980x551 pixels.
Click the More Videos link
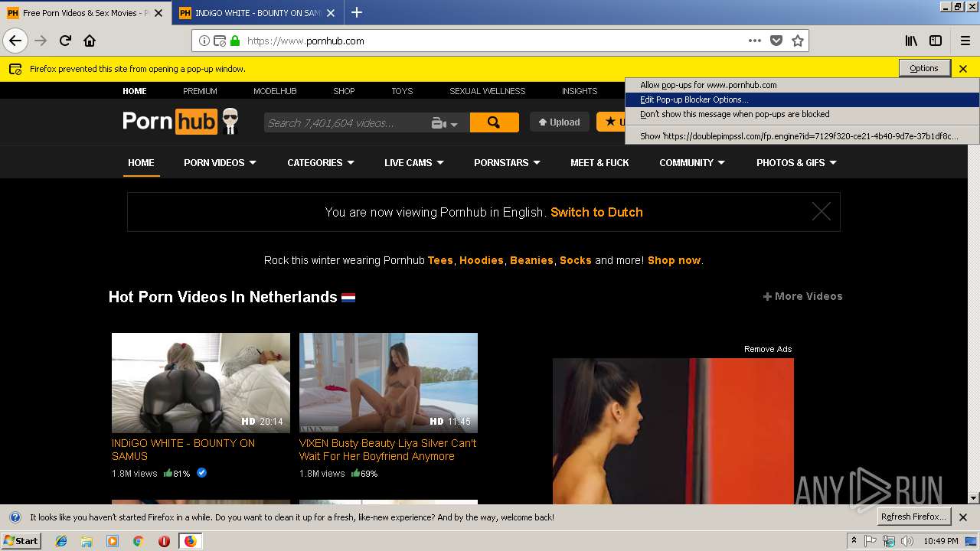803,296
